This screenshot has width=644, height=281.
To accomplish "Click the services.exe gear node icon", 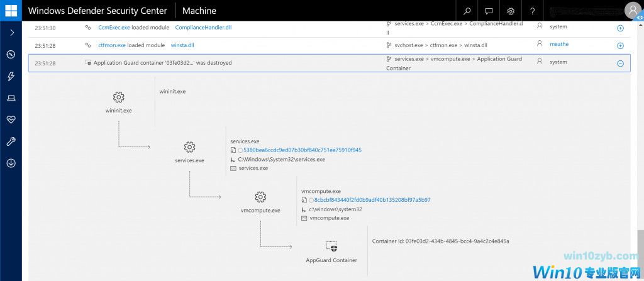I will point(189,147).
